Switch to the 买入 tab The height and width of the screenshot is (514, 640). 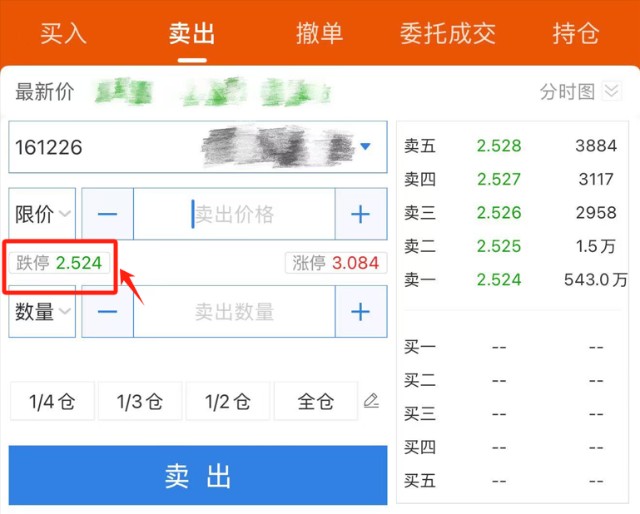tap(64, 33)
